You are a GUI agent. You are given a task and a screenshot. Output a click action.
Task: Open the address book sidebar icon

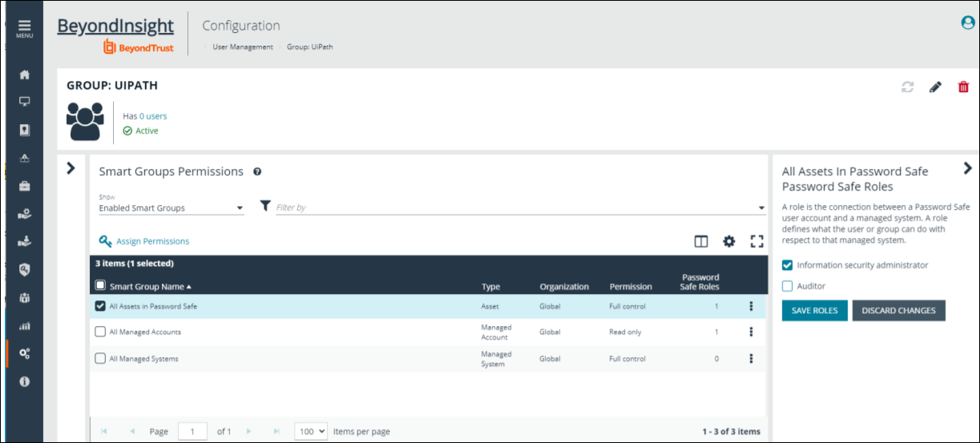coord(24,130)
